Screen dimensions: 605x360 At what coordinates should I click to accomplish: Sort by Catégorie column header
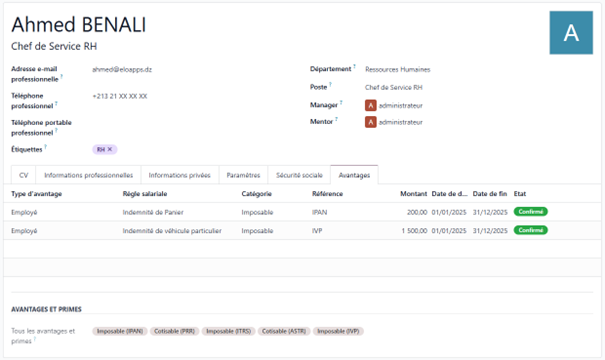257,194
